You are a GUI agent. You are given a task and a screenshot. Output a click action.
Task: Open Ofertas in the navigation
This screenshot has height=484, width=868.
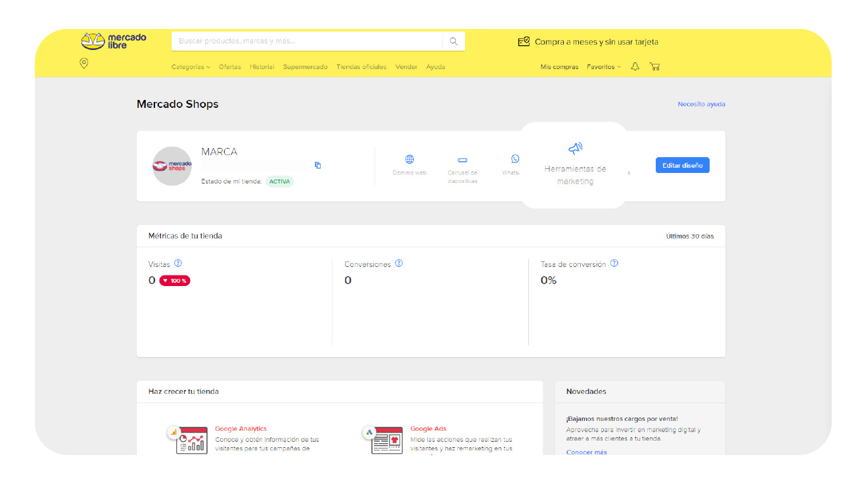[x=230, y=67]
